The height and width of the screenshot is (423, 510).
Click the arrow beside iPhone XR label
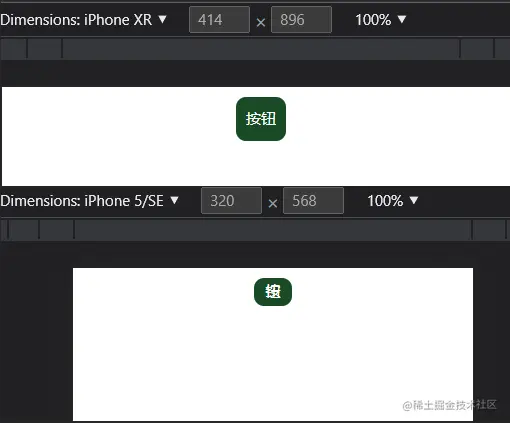click(x=162, y=19)
